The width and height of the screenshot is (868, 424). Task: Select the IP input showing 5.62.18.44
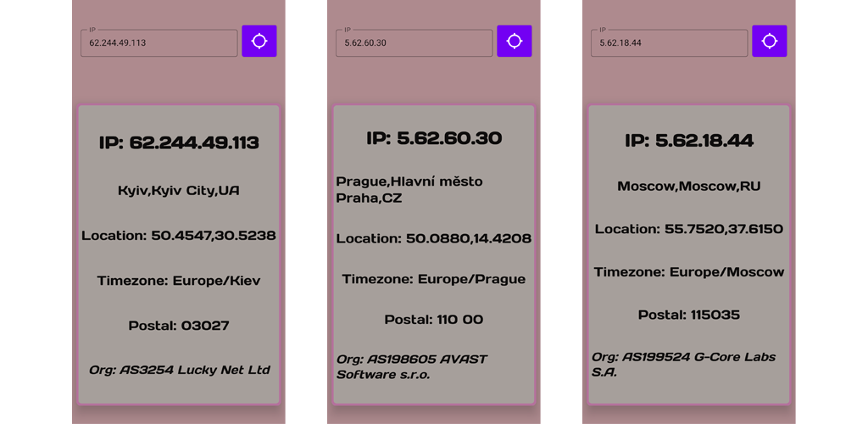[669, 43]
